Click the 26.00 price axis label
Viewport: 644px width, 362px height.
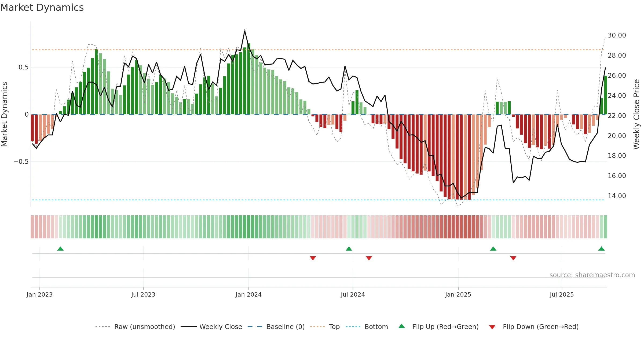(x=617, y=76)
